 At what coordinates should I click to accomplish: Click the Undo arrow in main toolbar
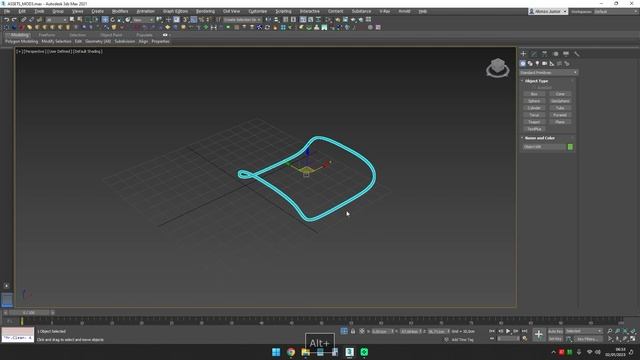7,20
